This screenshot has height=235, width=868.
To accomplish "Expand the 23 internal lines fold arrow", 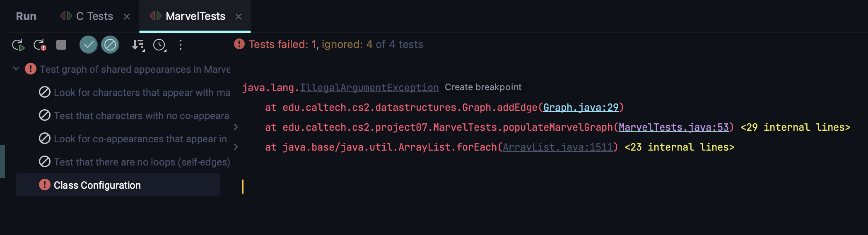I will point(236,147).
